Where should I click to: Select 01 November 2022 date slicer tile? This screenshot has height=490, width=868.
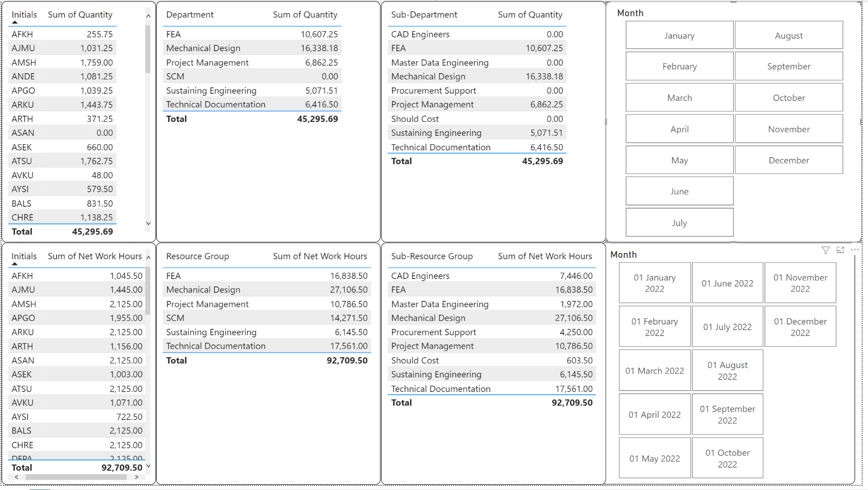click(800, 283)
